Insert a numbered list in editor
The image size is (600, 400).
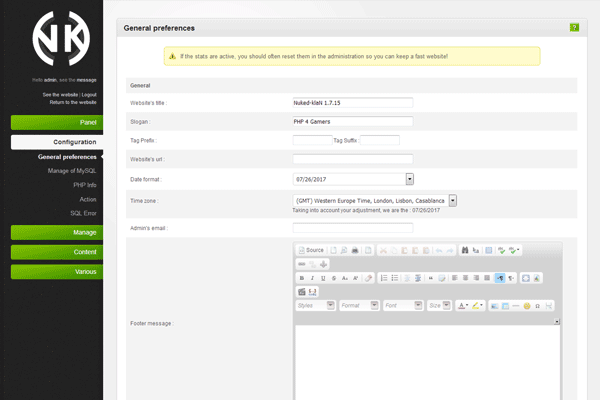click(384, 277)
